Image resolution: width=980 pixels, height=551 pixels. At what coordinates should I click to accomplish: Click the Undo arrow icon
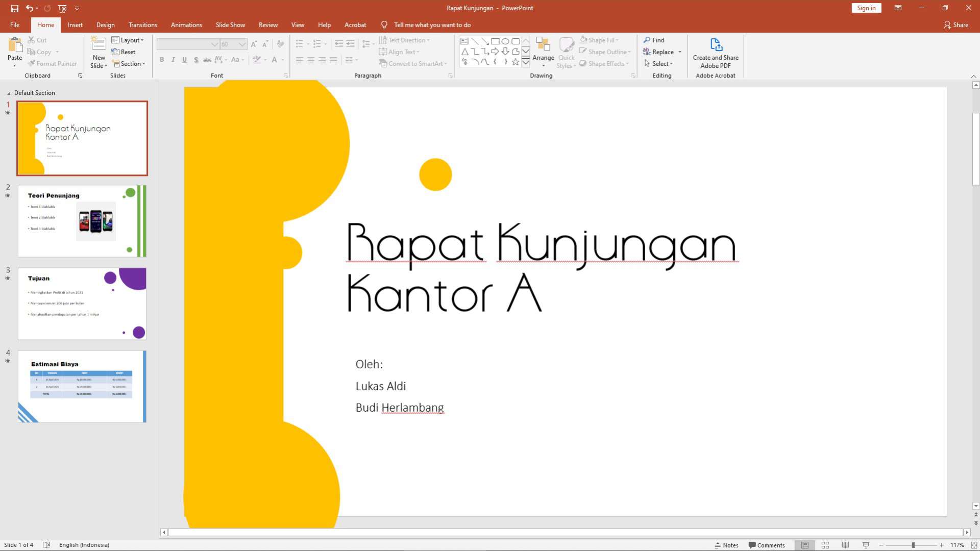coord(30,8)
